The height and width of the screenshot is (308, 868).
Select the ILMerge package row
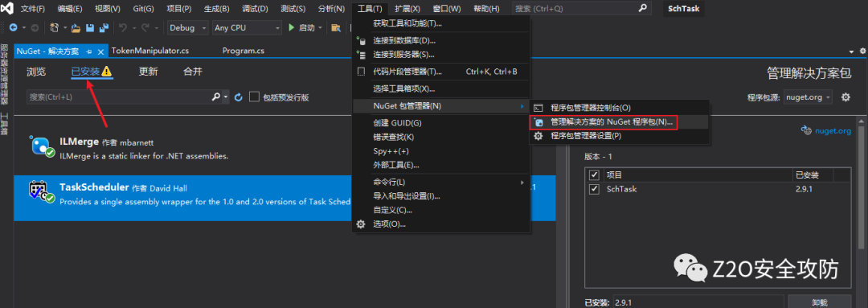[x=285, y=148]
